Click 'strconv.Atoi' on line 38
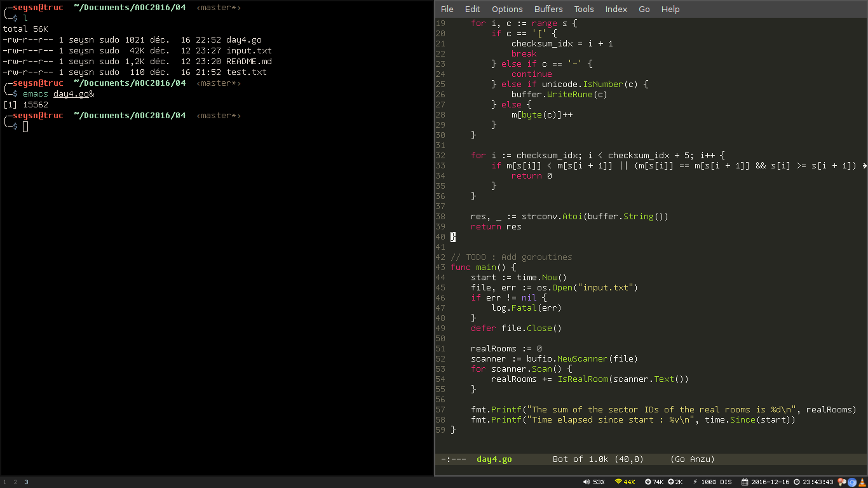 click(552, 217)
